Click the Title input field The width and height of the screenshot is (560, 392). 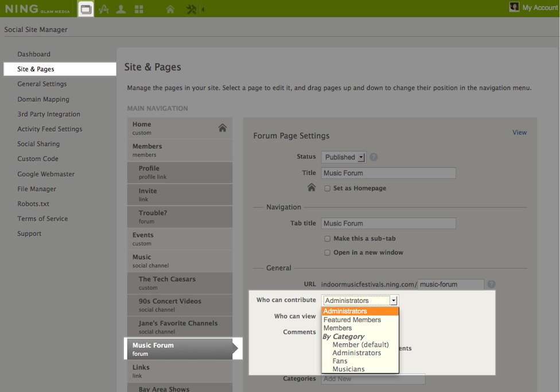coord(388,173)
